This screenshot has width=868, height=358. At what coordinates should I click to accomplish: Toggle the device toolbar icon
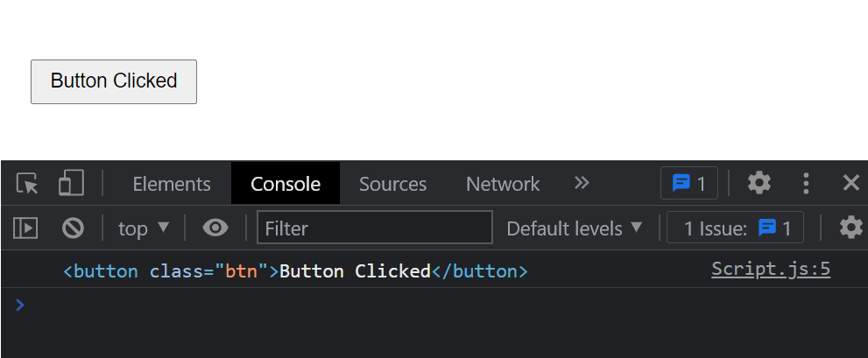(72, 183)
